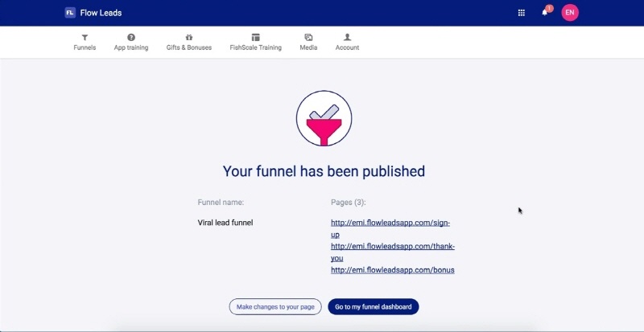Image resolution: width=644 pixels, height=332 pixels.
Task: Open the Gifts & Bonuses menu label
Action: tap(189, 47)
